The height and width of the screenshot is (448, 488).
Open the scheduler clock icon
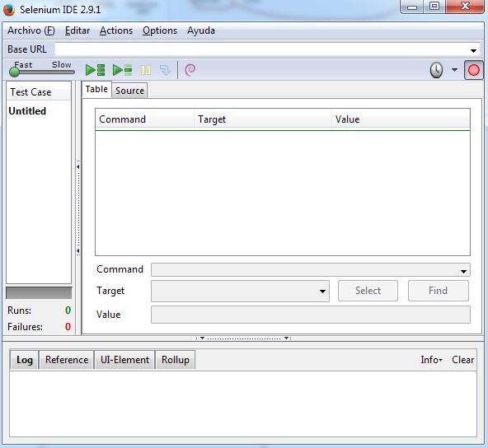436,70
